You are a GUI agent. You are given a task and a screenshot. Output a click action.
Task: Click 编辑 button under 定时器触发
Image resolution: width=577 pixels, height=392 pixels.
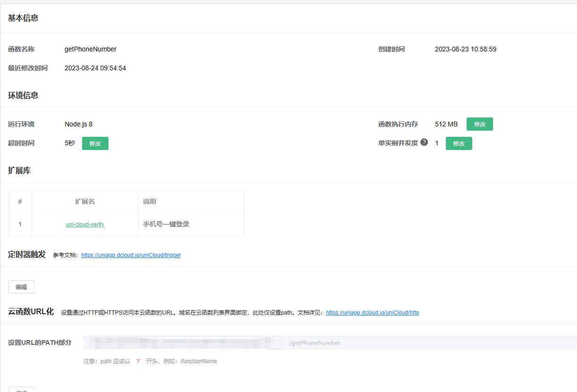(21, 287)
